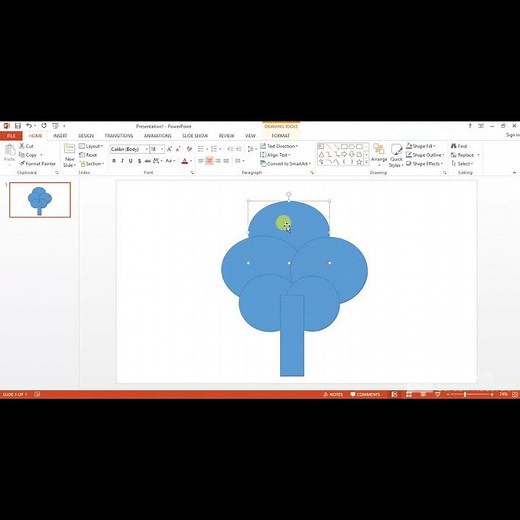Center align the text
Viewport: 520px width, 520px height.
pos(209,161)
